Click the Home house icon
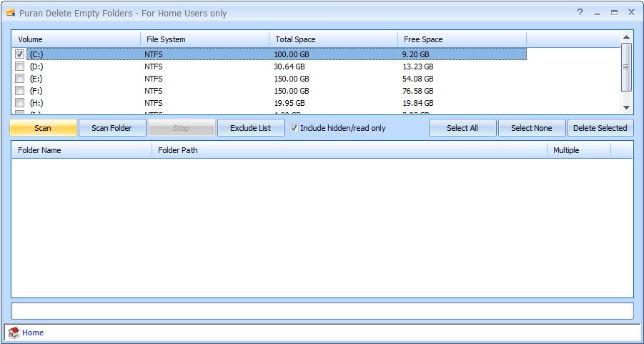This screenshot has width=644, height=344. 14,333
